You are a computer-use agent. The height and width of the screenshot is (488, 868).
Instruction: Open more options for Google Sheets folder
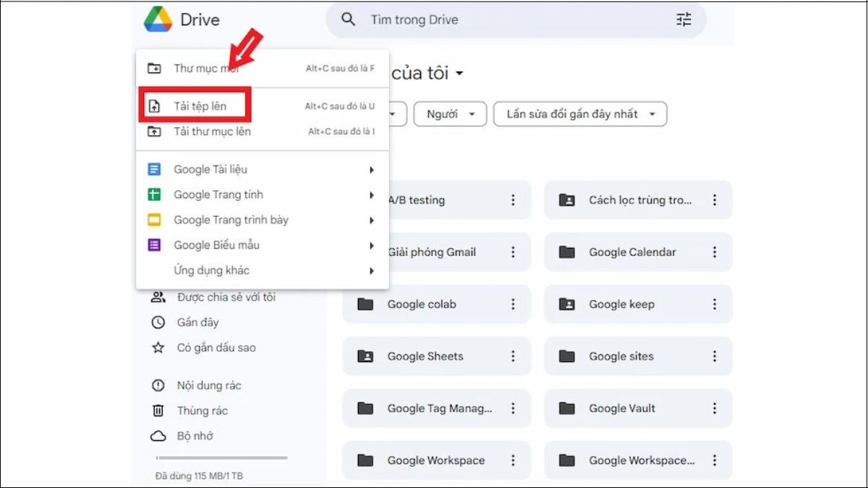point(513,356)
